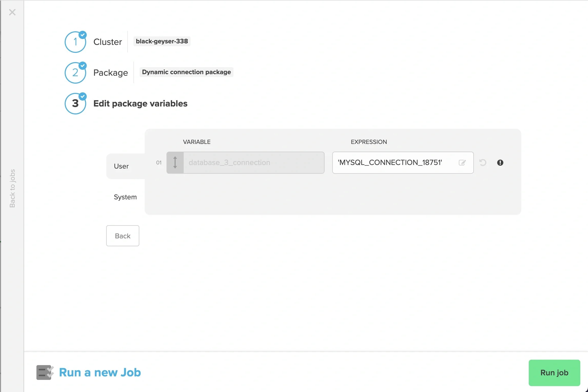Click the black-geyser-338 cluster tag
Image resolution: width=588 pixels, height=392 pixels.
pyautogui.click(x=162, y=41)
